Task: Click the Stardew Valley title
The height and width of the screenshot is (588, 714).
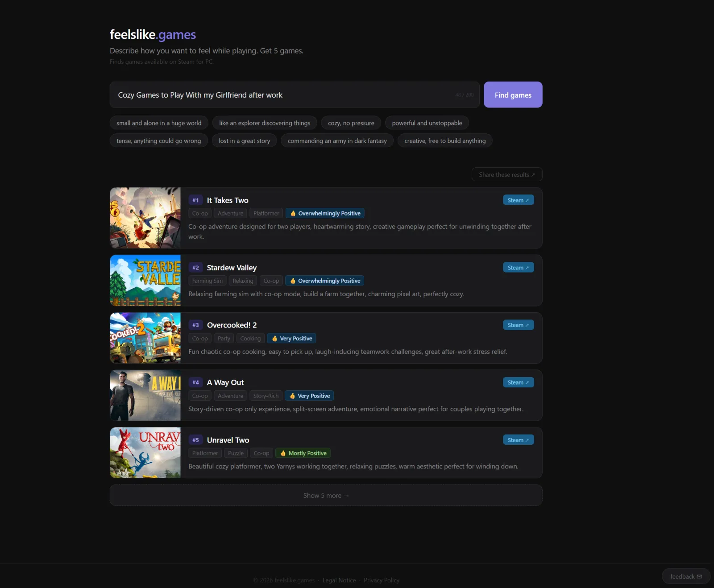Action: tap(232, 268)
